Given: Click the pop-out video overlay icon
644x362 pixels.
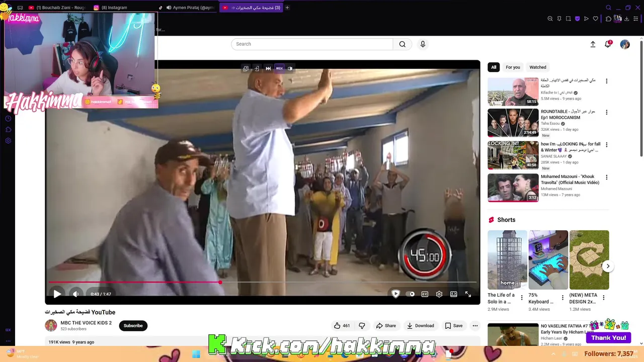Looking at the screenshot, I should (x=246, y=68).
